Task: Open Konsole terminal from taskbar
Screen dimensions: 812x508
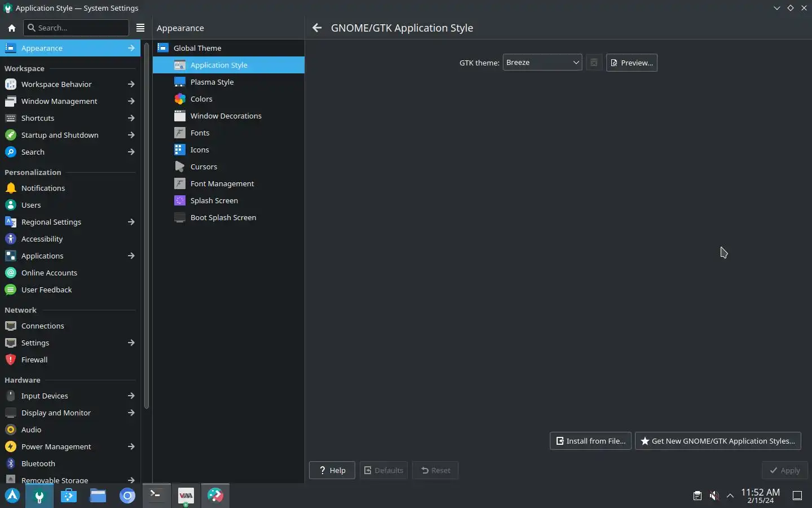Action: (x=156, y=496)
